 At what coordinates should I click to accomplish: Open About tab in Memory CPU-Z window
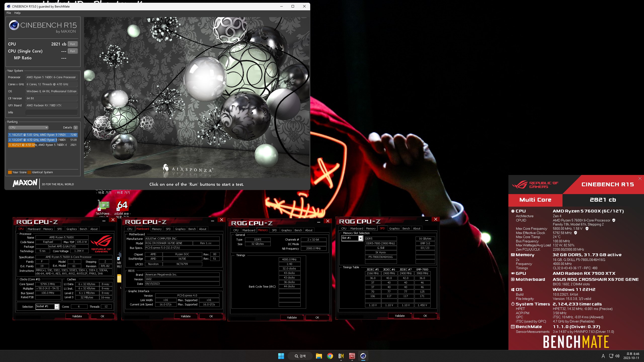point(309,230)
